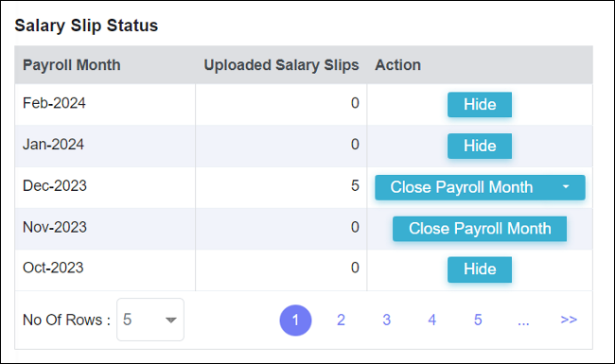Viewport: 615px width, 364px height.
Task: Expand dropdown arrow on Dec-2023 action button
Action: tap(566, 187)
